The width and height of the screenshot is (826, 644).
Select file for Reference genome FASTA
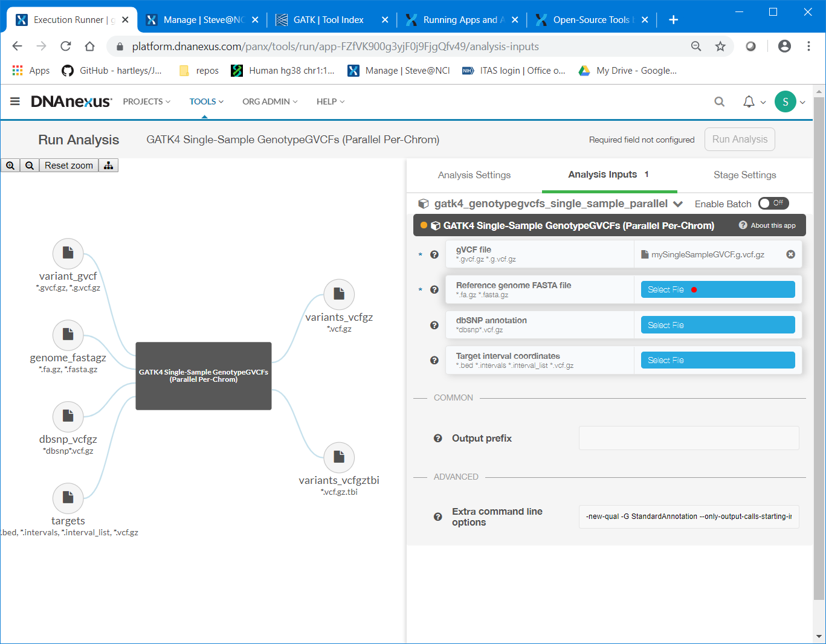click(717, 290)
